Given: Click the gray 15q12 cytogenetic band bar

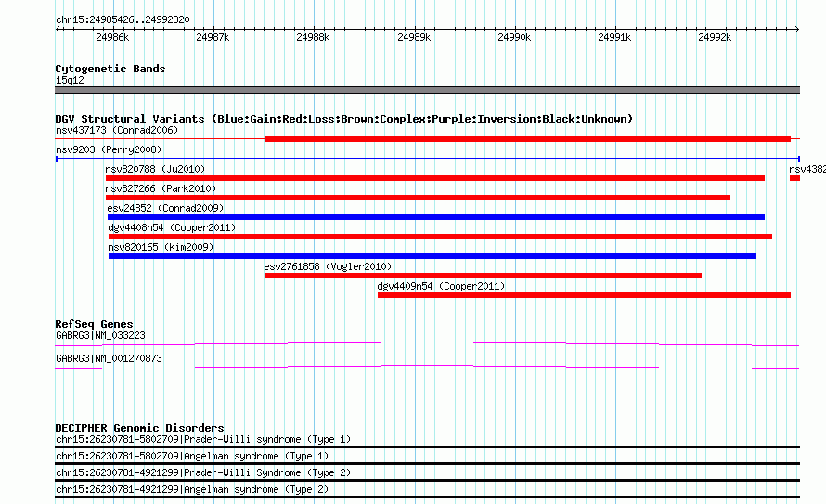Looking at the screenshot, I should pyautogui.click(x=427, y=90).
